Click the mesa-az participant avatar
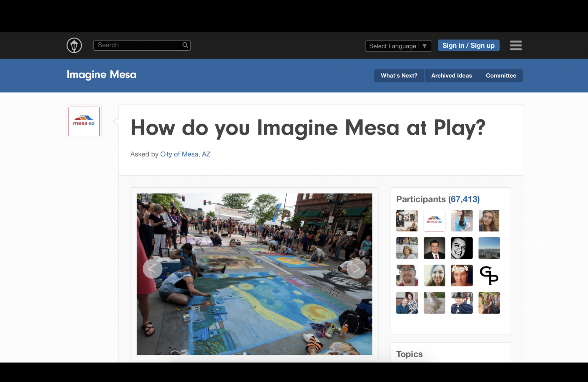This screenshot has height=382, width=588. [x=434, y=221]
